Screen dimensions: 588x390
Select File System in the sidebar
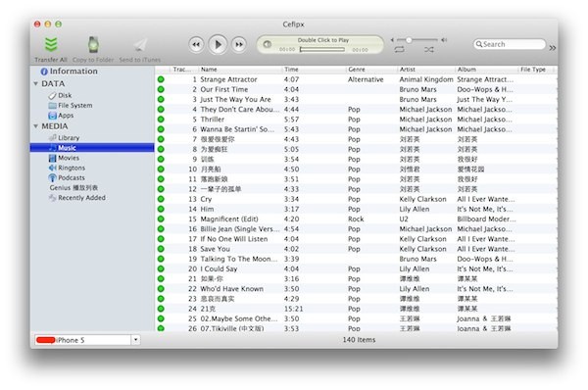(x=71, y=106)
